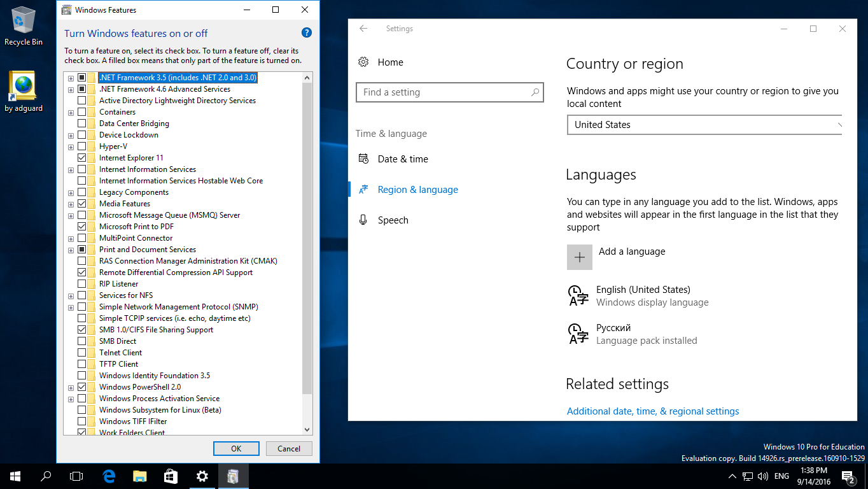
Task: Click the Русский language icon
Action: click(578, 334)
